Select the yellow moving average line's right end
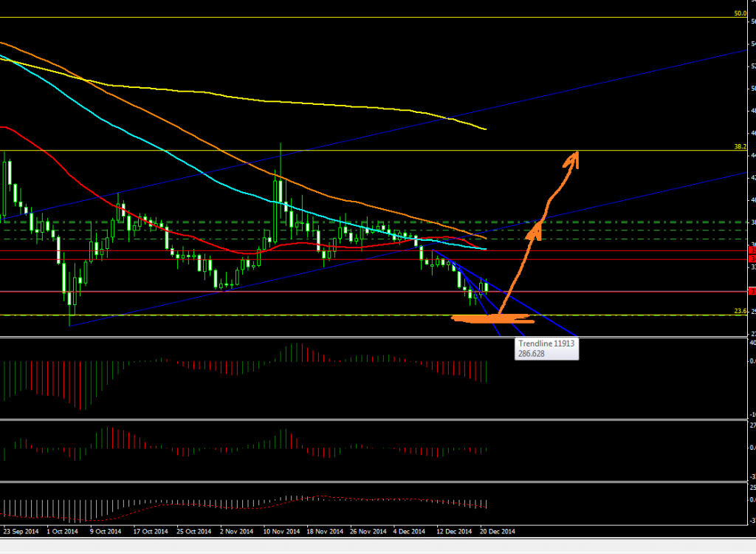This screenshot has width=756, height=554. [484, 129]
